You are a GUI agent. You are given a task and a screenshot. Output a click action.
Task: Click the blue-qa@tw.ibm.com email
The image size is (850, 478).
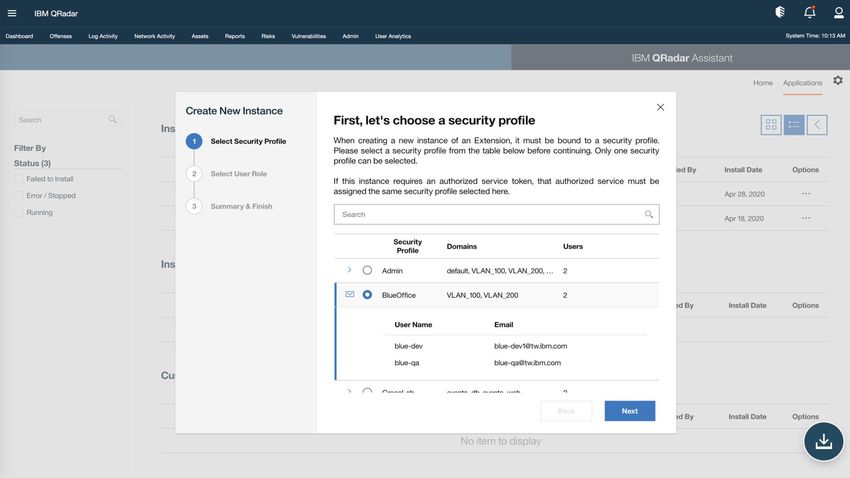click(527, 363)
